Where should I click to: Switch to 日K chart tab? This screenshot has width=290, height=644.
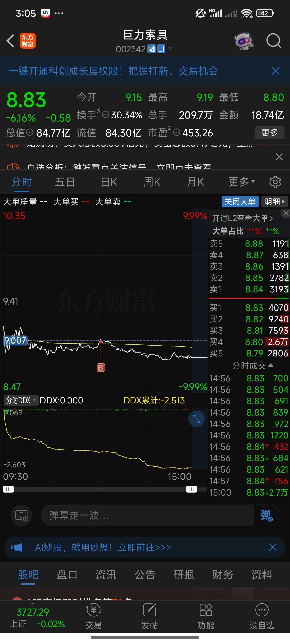point(109,182)
